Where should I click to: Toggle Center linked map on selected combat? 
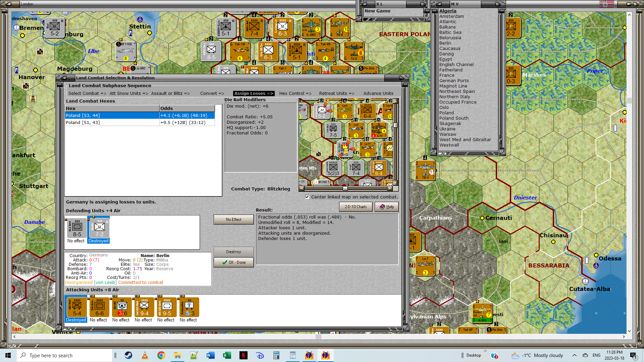(307, 197)
